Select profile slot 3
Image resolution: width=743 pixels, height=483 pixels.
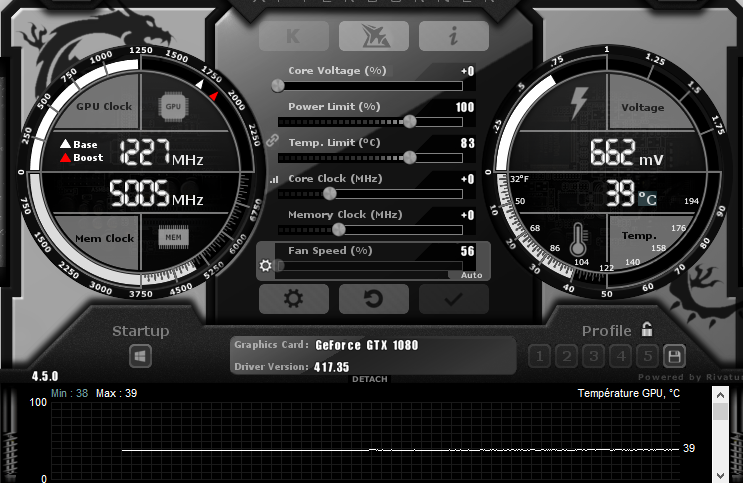click(593, 356)
